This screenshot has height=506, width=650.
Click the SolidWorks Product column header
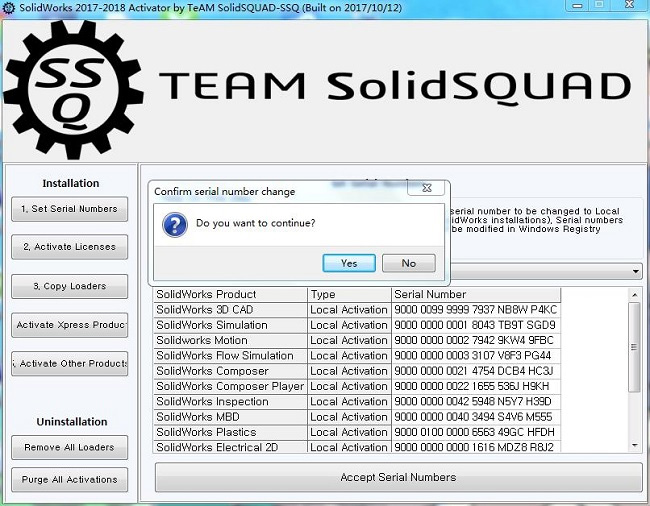[x=230, y=295]
